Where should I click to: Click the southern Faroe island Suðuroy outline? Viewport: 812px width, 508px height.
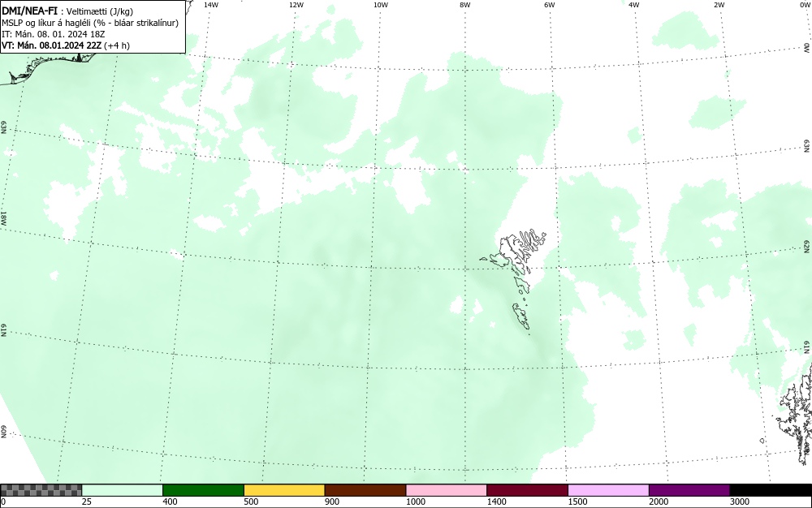click(x=521, y=316)
